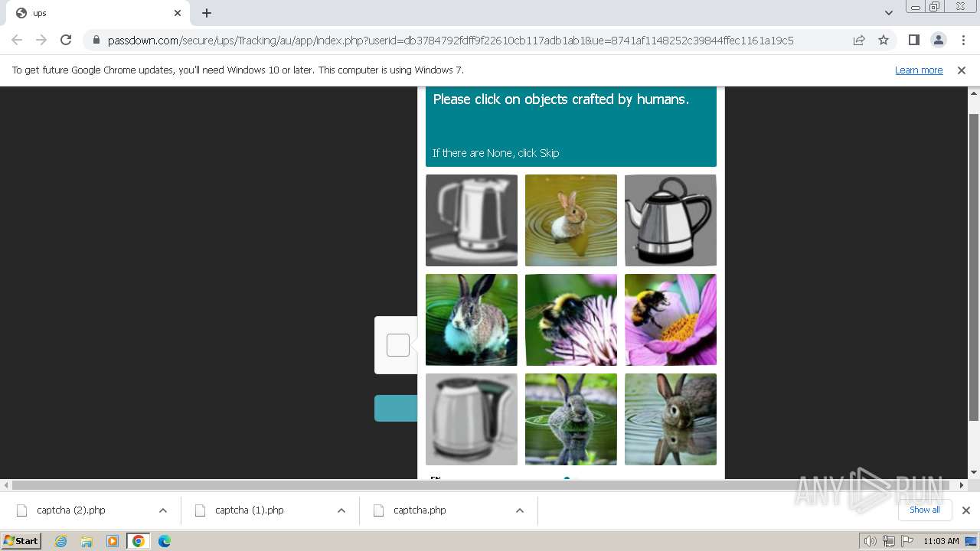This screenshot has height=551, width=980.
Task: Open a new browser tab
Action: click(x=207, y=13)
